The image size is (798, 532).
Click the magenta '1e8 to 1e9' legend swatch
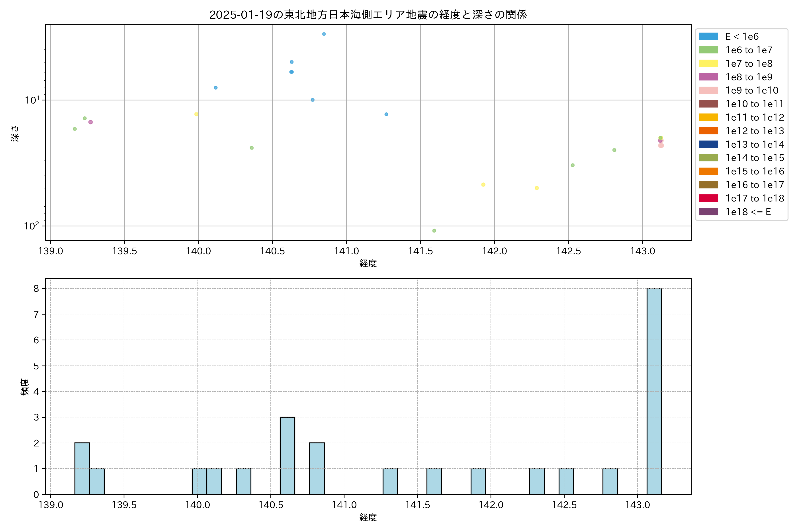[708, 77]
